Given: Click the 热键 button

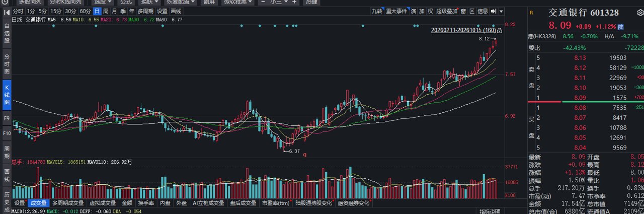Looking at the screenshot, I should pos(311,2).
